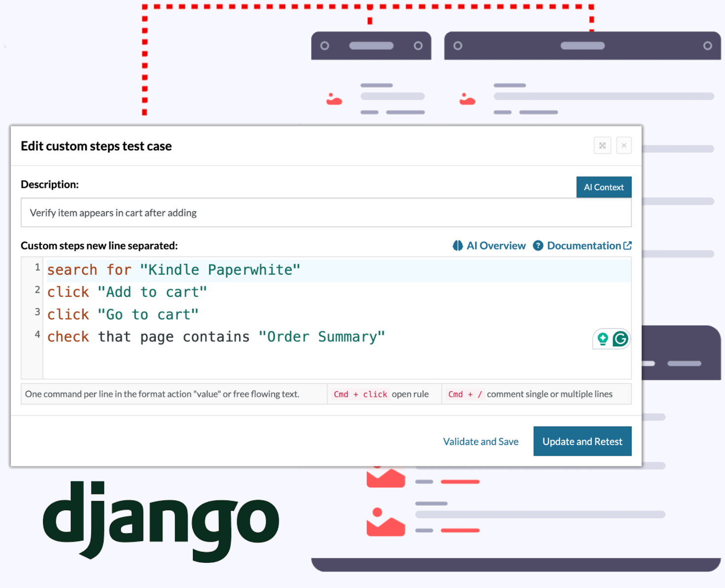Click the expand dialog icon

(x=602, y=146)
